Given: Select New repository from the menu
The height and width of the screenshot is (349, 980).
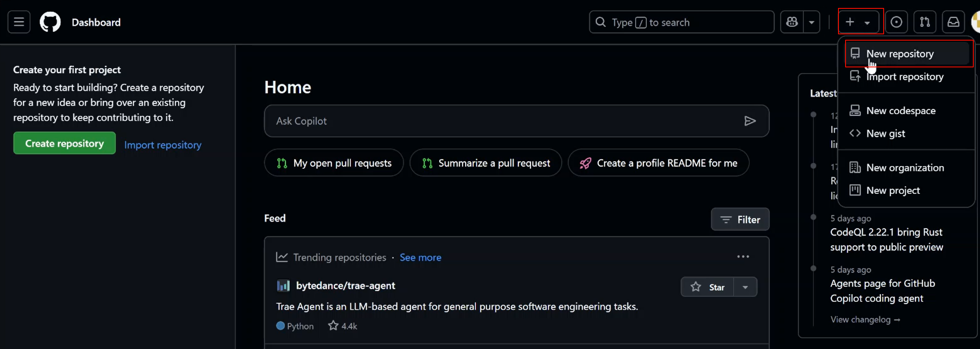Looking at the screenshot, I should click(x=907, y=54).
